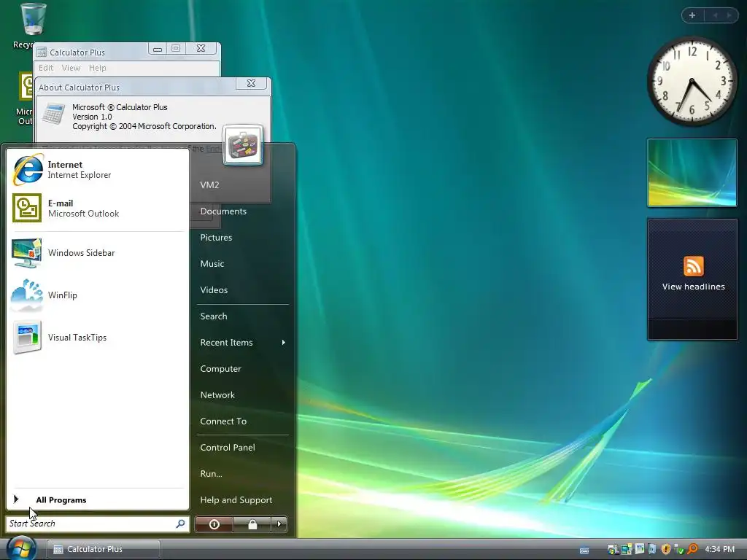Click the Start orb button
Image resolution: width=747 pixels, height=560 pixels.
[x=20, y=548]
